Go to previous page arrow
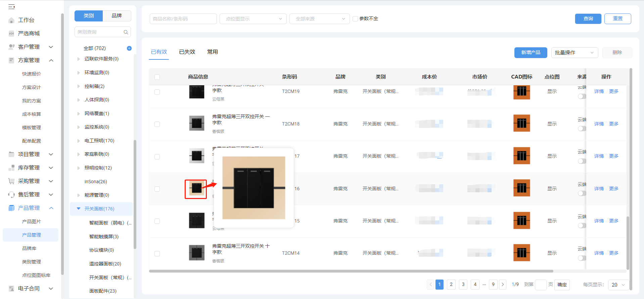 [430, 285]
